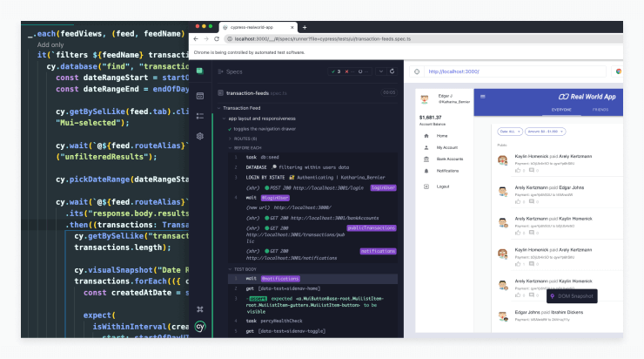Click 'get [data-test=sidenav-toggle]' command
Viewport: 644px width, 359px height.
[x=312, y=331]
